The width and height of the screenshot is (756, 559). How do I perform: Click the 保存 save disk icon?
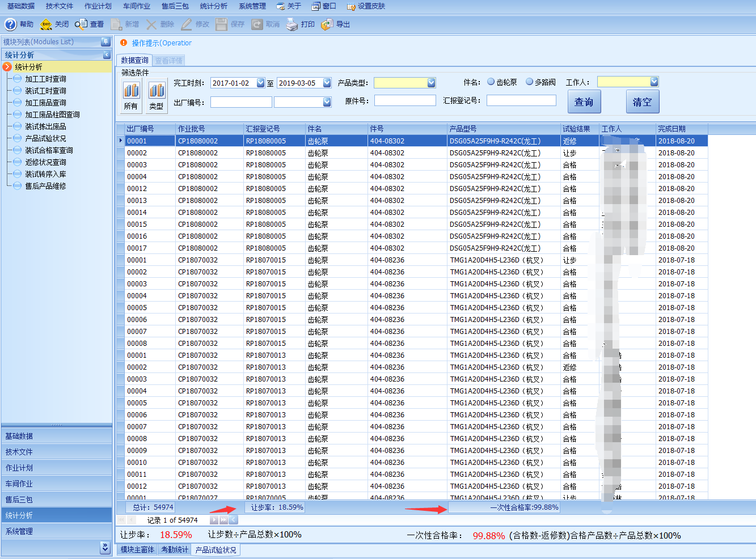(x=222, y=24)
